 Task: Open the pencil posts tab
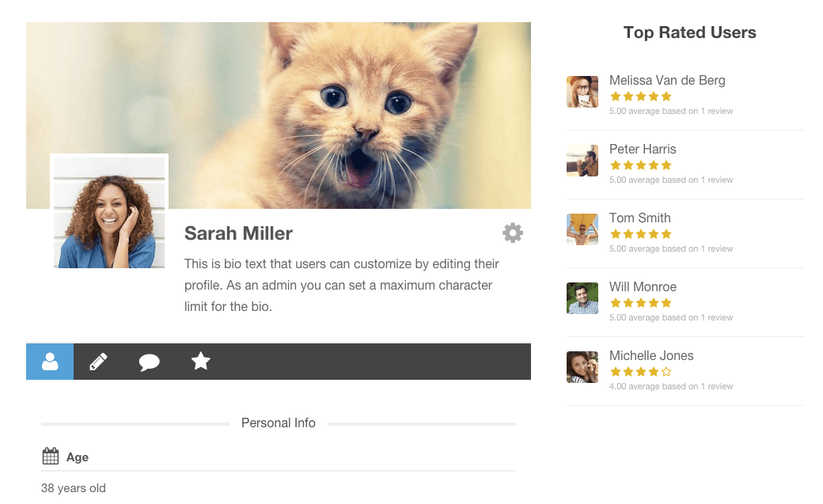pyautogui.click(x=98, y=362)
